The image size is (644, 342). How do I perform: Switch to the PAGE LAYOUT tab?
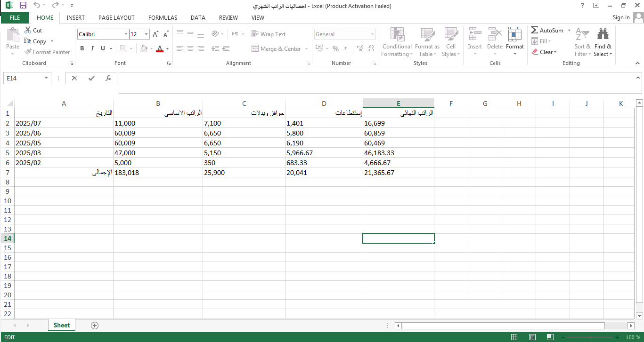[x=116, y=18]
